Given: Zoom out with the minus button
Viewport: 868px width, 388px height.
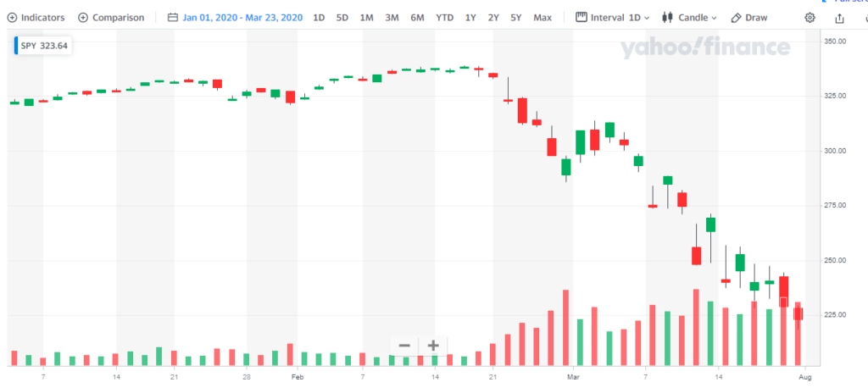Looking at the screenshot, I should click(404, 346).
